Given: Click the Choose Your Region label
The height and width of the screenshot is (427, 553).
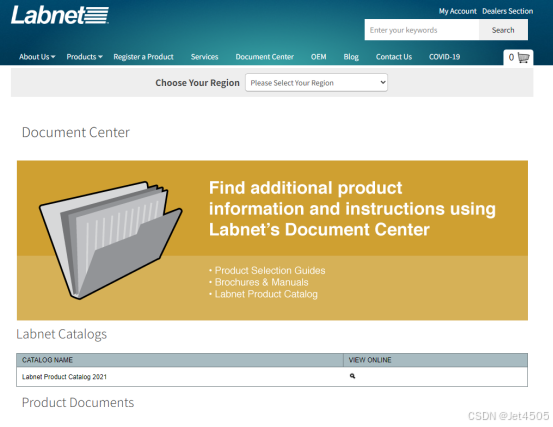Looking at the screenshot, I should click(198, 83).
